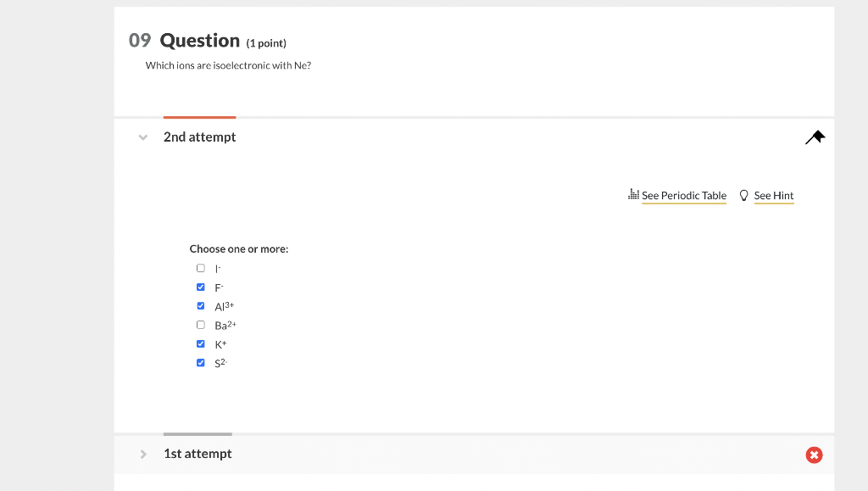The height and width of the screenshot is (491, 868).
Task: Click the red X incorrect icon on 1st attempt
Action: 814,455
